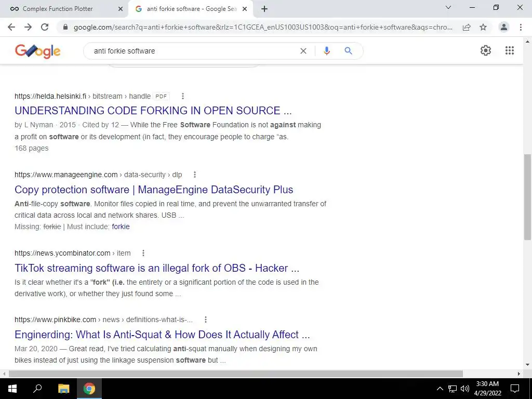
Task: Click the Must include forkie link
Action: click(x=121, y=227)
